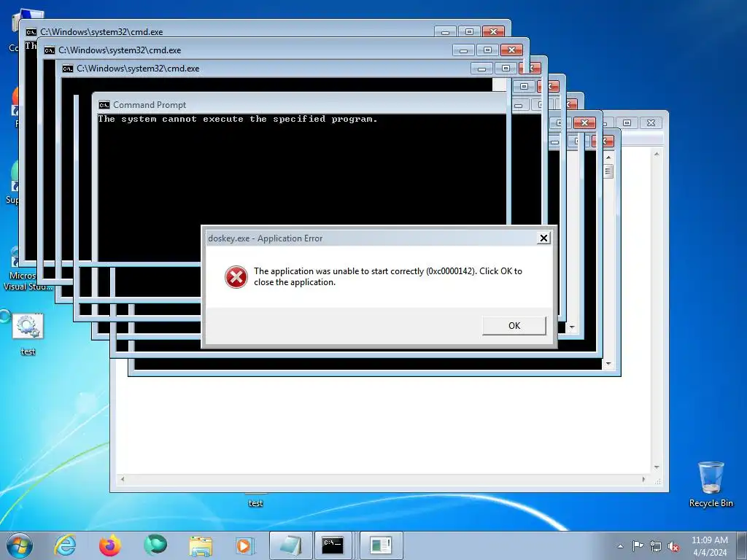747x560 pixels.
Task: Open the Start menu orb
Action: (x=20, y=545)
